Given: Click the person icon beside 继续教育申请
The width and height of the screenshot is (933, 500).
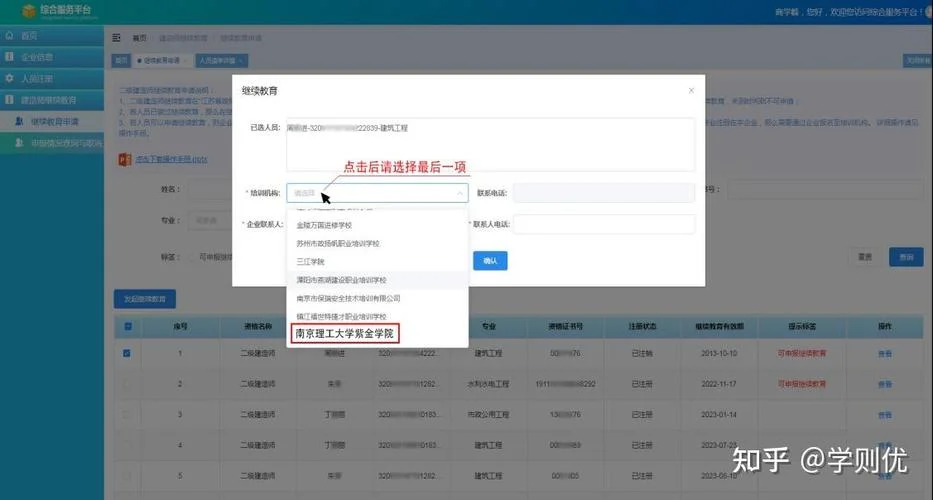Looking at the screenshot, I should coord(19,121).
